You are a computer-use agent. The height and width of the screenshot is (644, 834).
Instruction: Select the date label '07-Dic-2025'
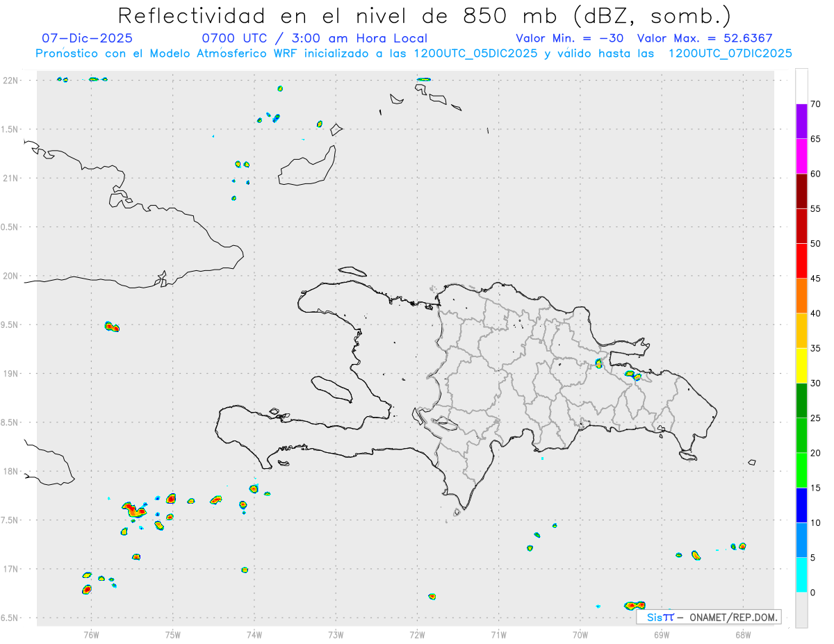(x=87, y=38)
